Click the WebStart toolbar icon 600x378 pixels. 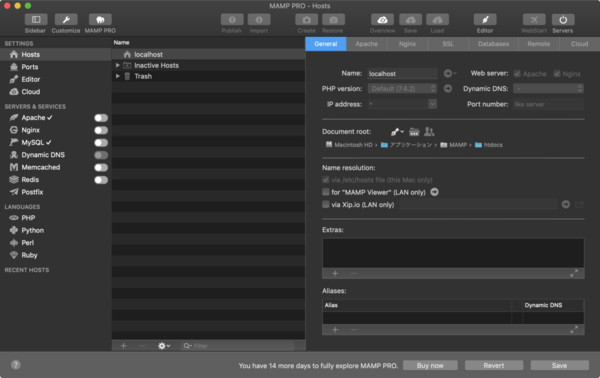(534, 20)
